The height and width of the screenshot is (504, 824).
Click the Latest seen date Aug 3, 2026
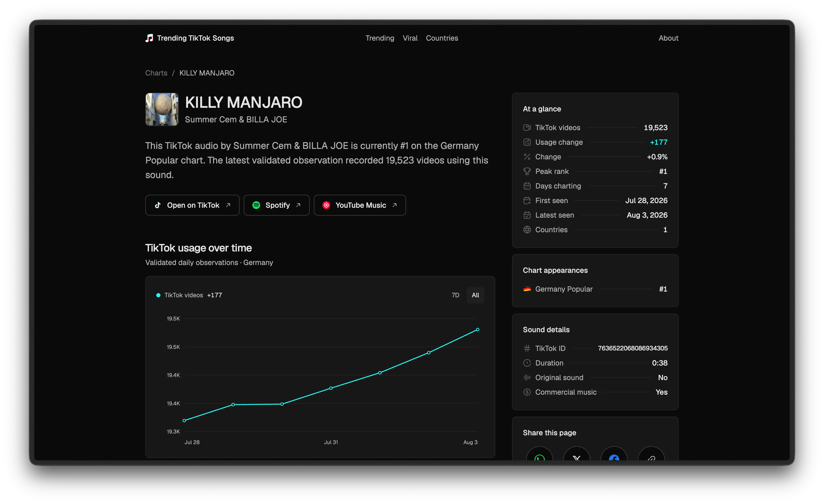pos(647,215)
